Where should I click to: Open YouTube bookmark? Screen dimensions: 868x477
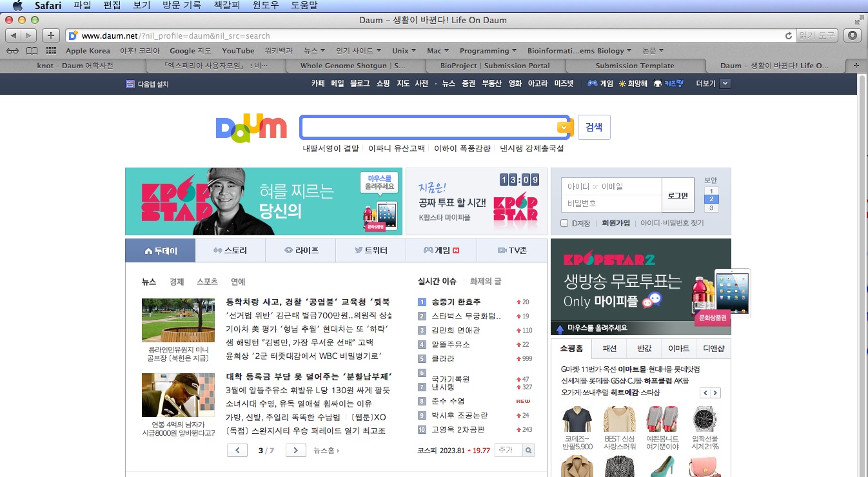pyautogui.click(x=238, y=50)
